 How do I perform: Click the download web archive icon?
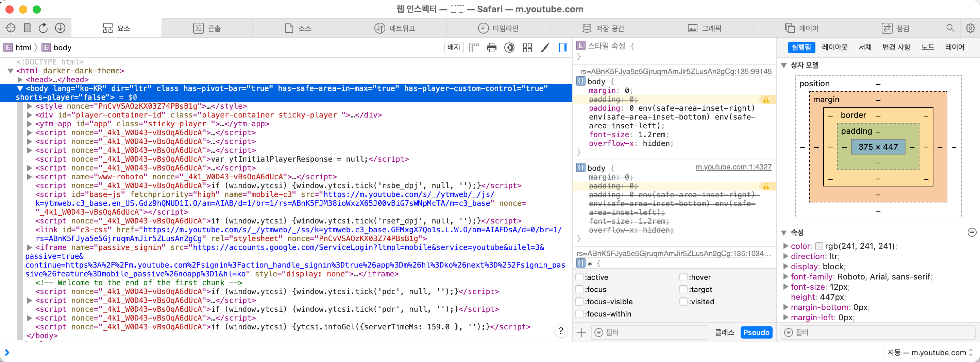60,28
